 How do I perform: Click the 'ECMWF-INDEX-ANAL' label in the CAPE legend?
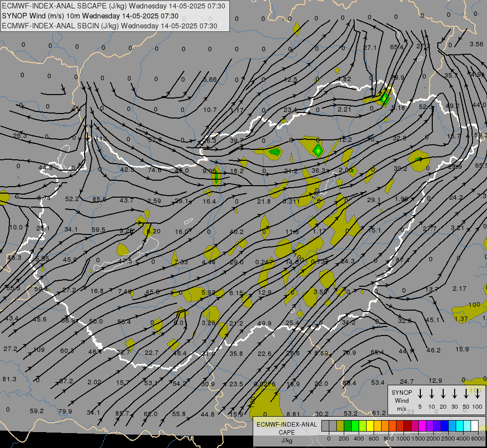(287, 425)
